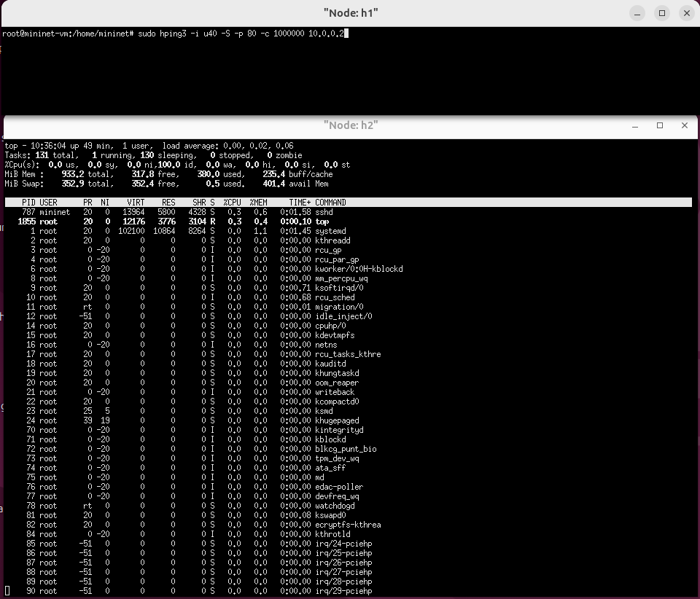Close the Node: h1 terminal window

tap(685, 13)
